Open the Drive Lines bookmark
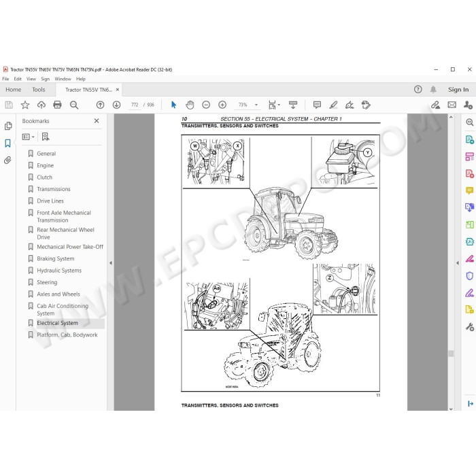This screenshot has height=476, width=476. 50,201
